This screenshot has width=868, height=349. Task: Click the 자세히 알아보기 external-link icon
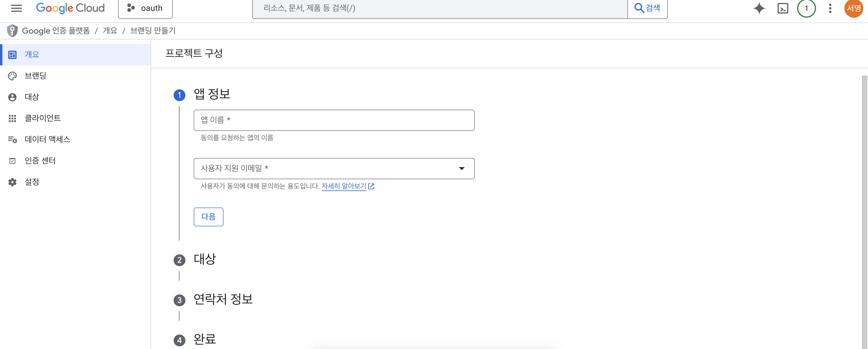[371, 186]
